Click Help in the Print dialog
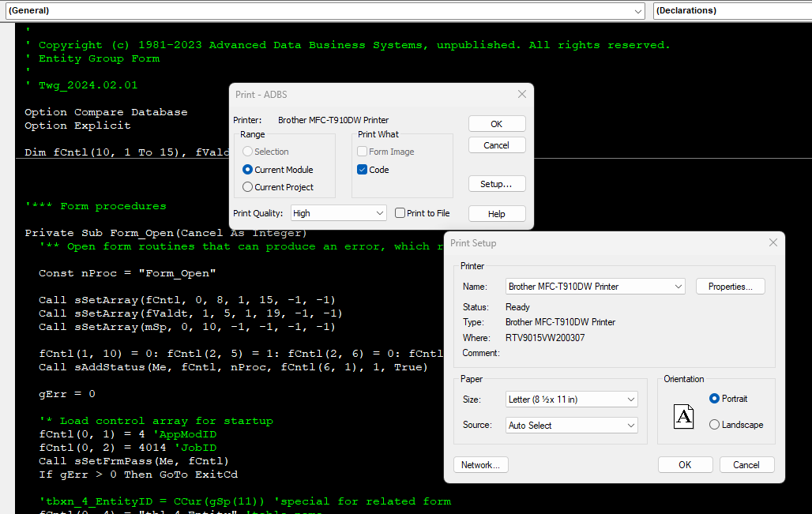Image resolution: width=812 pixels, height=514 pixels. [496, 214]
